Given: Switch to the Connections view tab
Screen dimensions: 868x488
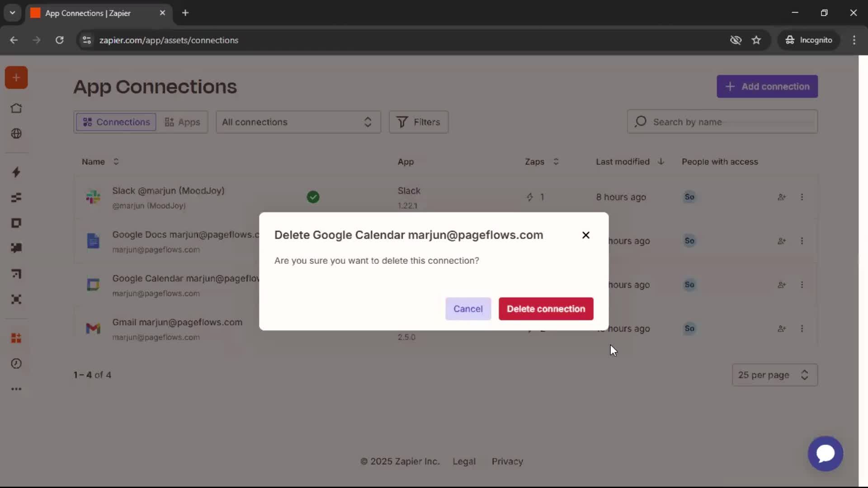Looking at the screenshot, I should coord(116,122).
